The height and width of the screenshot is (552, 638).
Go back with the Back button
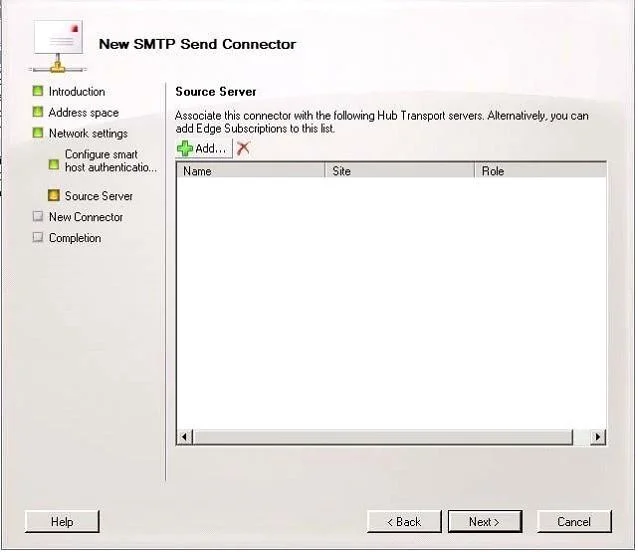click(x=404, y=521)
